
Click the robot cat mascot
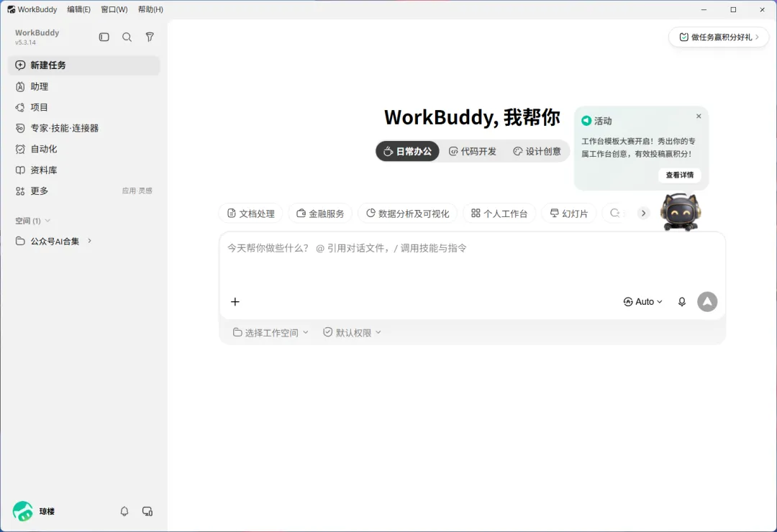[681, 212]
